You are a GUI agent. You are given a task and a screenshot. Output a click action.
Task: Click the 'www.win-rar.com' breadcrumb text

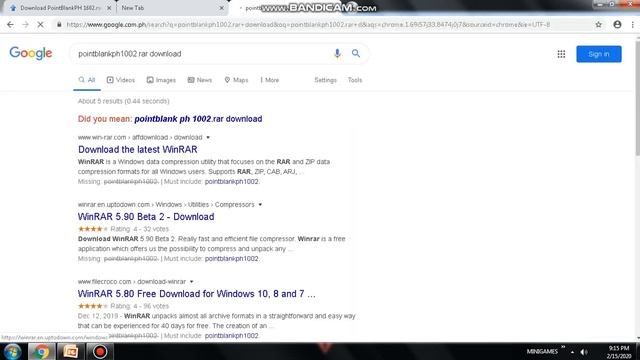point(102,138)
